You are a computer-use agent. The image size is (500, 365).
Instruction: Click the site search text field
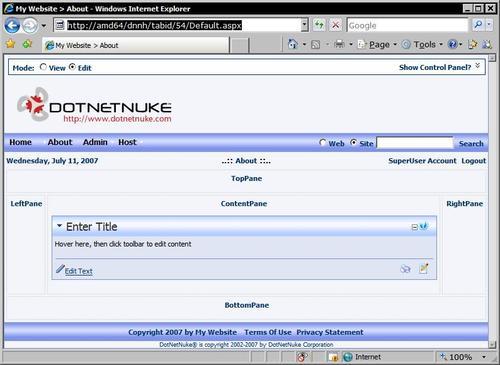(x=415, y=143)
